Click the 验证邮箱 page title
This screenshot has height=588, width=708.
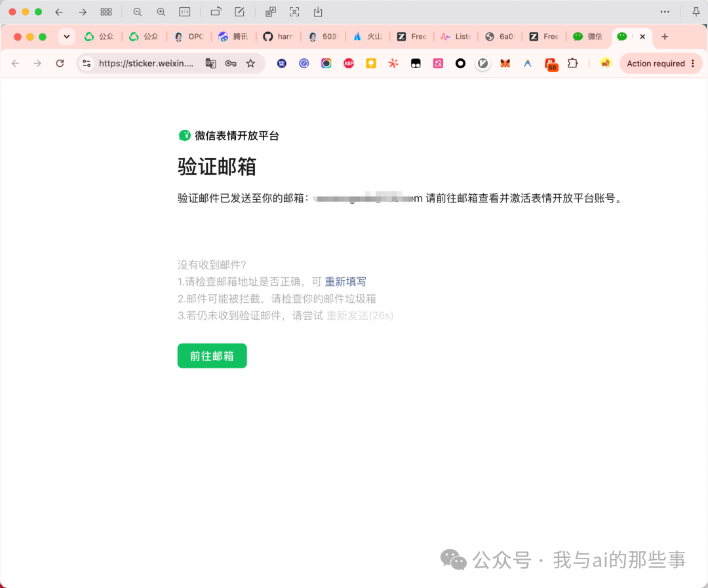pyautogui.click(x=217, y=167)
